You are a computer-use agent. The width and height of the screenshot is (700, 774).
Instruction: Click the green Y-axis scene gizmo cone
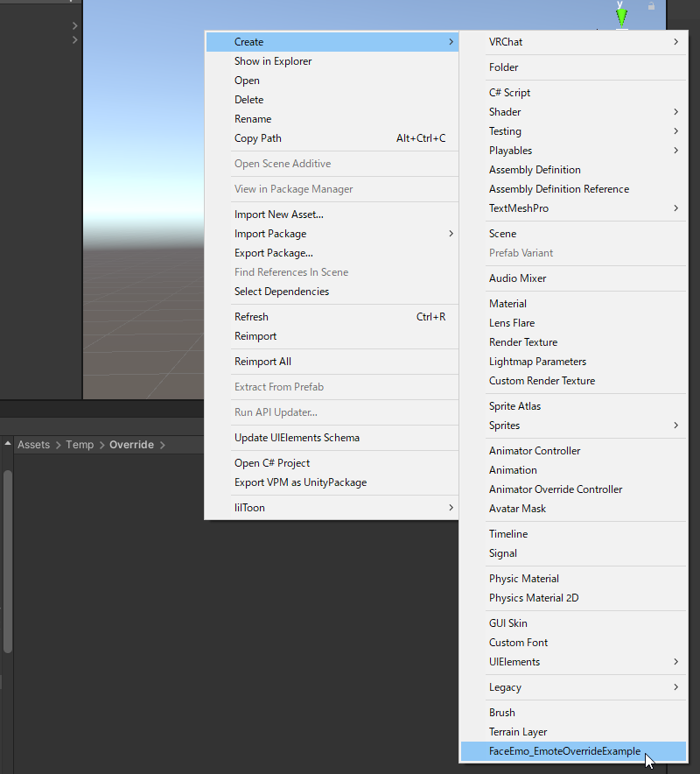click(x=620, y=15)
